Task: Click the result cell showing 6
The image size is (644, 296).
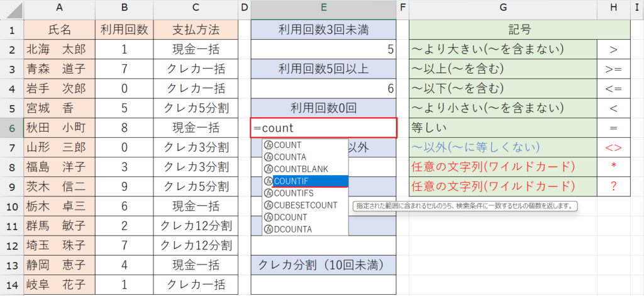Action: tap(324, 89)
